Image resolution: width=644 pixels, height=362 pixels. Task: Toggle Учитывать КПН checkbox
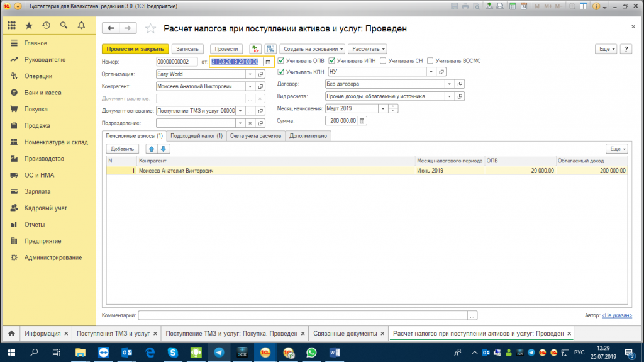pos(281,72)
